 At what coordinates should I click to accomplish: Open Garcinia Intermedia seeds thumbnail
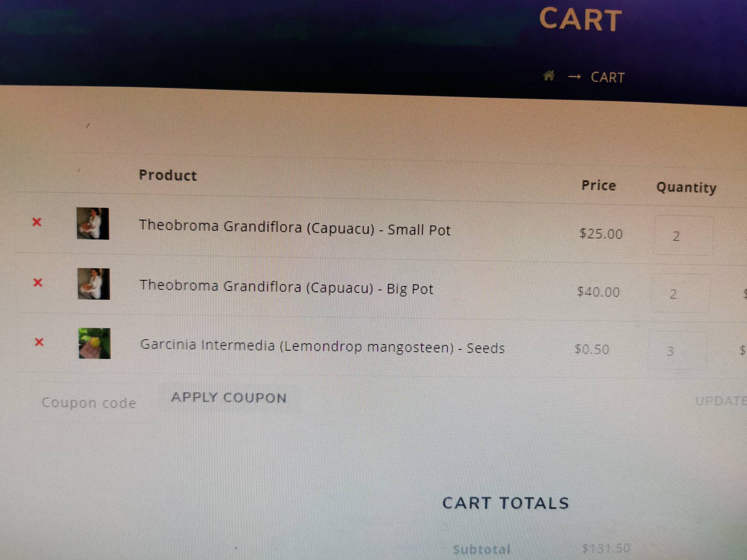(94, 343)
